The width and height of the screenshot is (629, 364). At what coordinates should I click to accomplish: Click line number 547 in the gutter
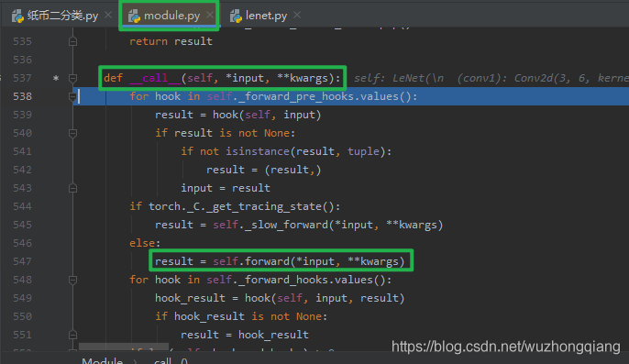point(22,261)
